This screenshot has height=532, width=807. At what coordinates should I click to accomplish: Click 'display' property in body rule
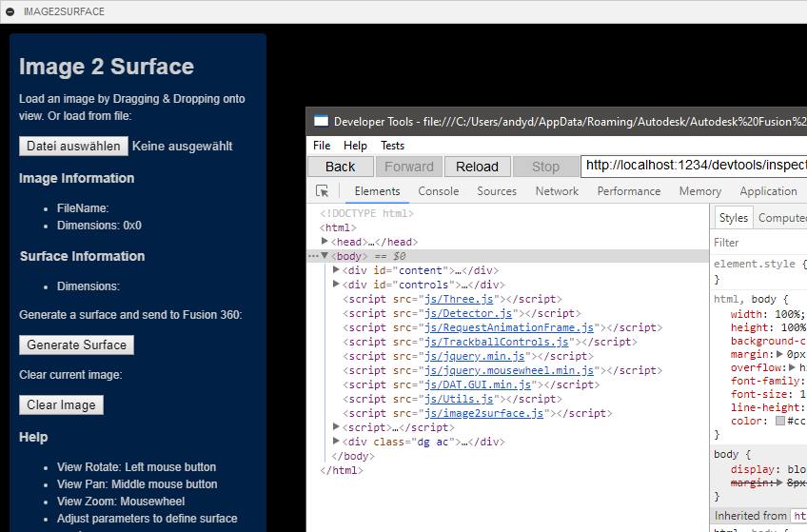(x=753, y=469)
